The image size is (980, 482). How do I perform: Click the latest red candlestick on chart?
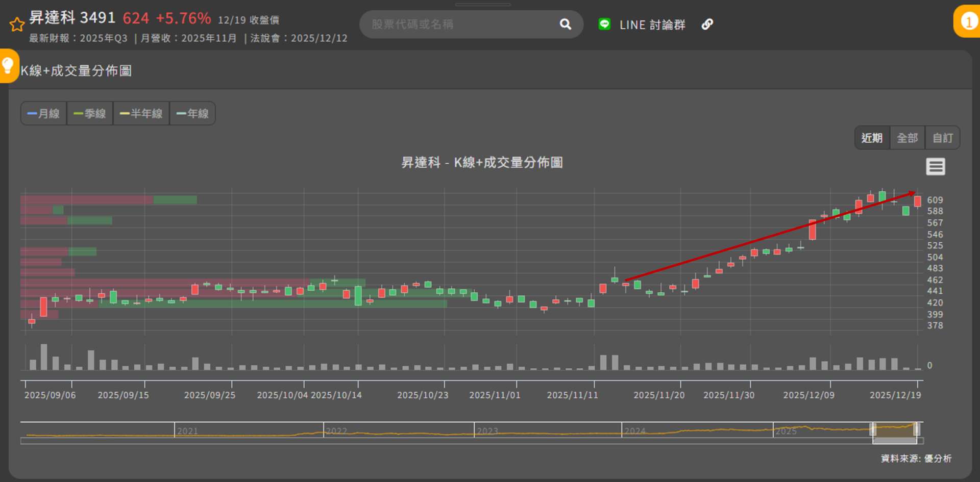click(x=918, y=201)
